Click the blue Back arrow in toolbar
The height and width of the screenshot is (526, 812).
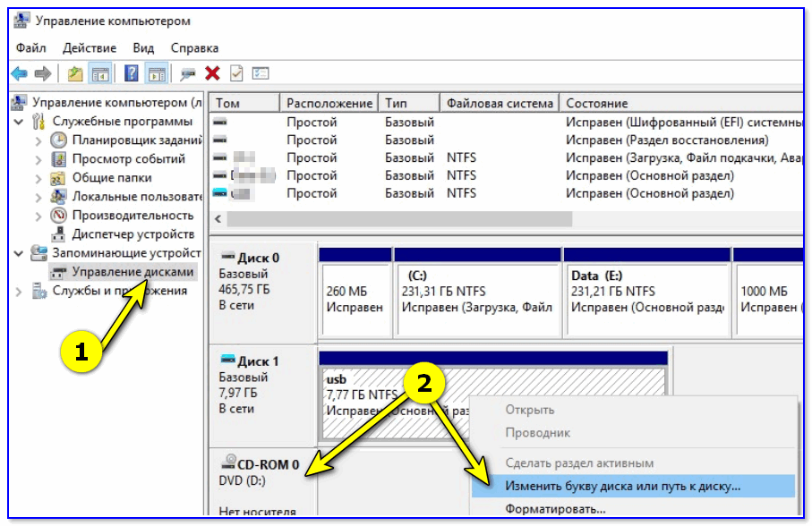[x=19, y=73]
